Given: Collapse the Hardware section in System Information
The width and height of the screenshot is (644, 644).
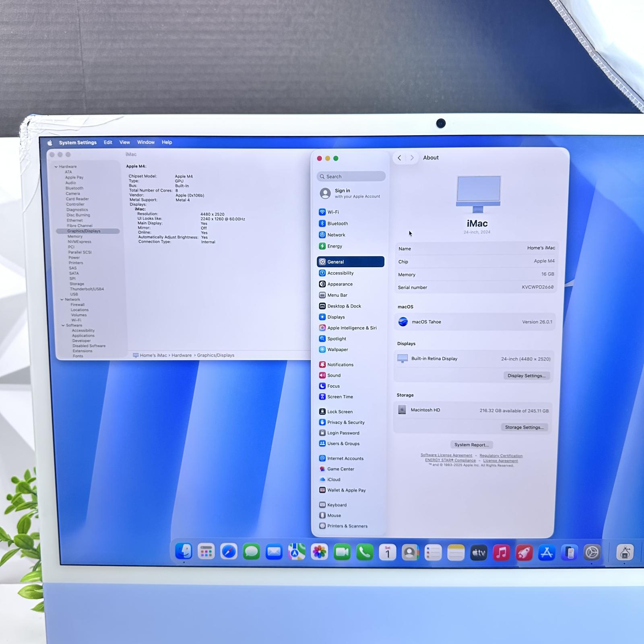Looking at the screenshot, I should click(56, 166).
